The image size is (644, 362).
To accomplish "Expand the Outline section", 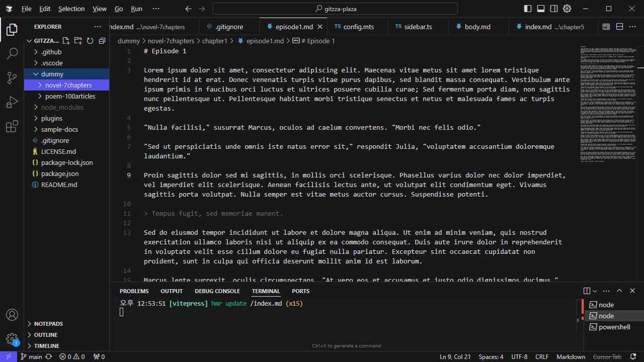I will (66, 335).
